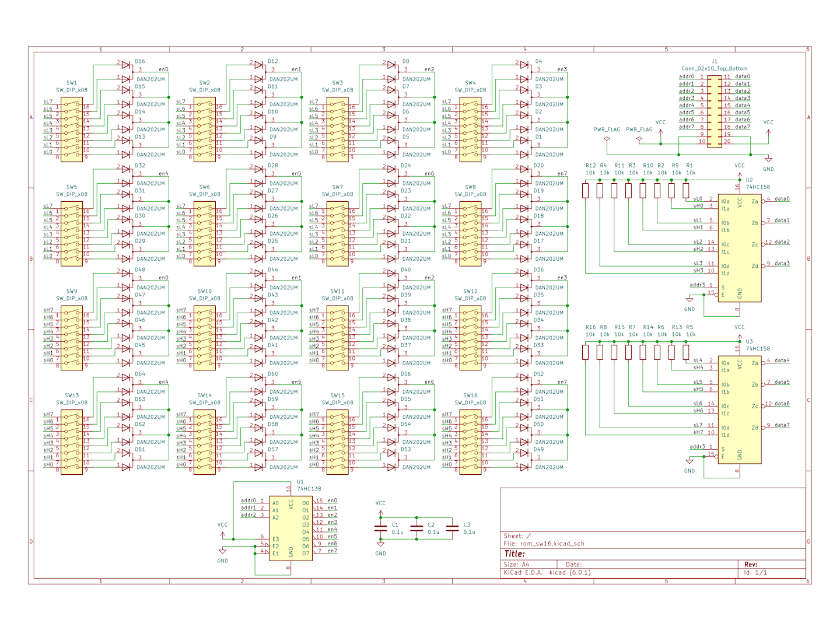Screen dimensions: 840x630
Task: Click the D16 diode symbol
Action: tap(126, 64)
